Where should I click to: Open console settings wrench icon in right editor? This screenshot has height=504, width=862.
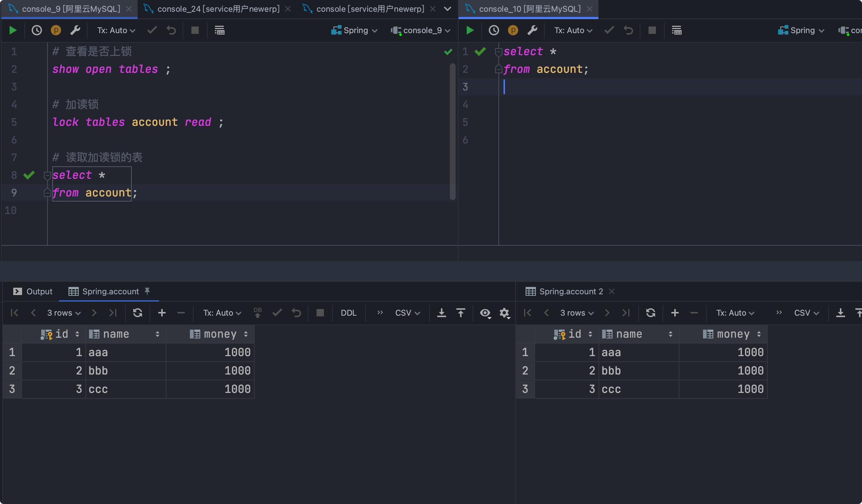coord(532,30)
